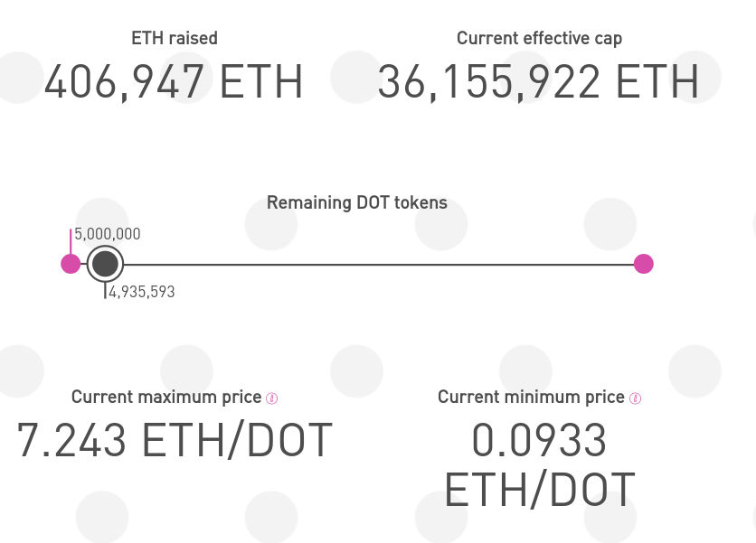The image size is (756, 543).
Task: Click the 7.243 ETH/DOT maximum price value
Action: coord(175,440)
